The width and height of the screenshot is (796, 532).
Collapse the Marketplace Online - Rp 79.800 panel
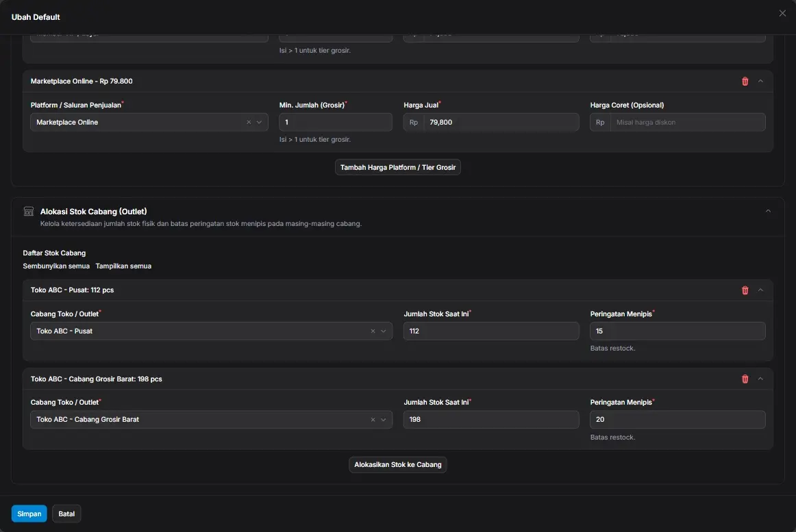[760, 81]
